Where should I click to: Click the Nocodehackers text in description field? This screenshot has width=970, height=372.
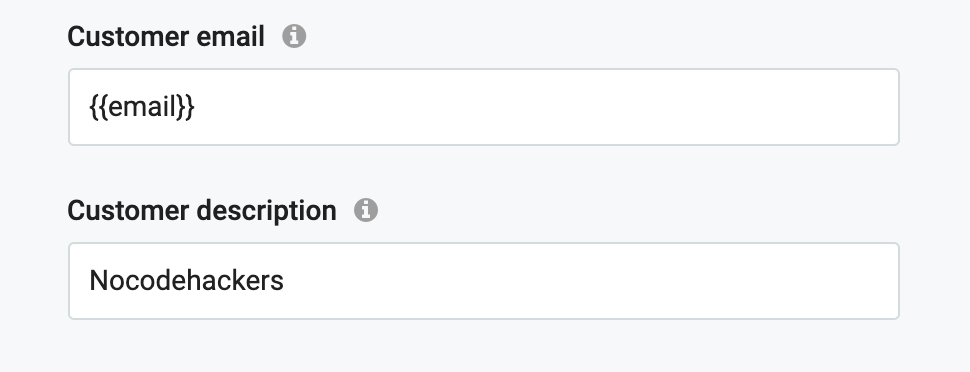(x=186, y=281)
